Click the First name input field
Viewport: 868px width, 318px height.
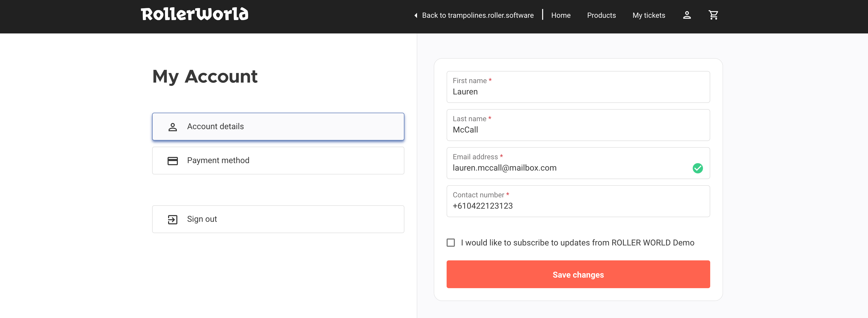pyautogui.click(x=578, y=91)
